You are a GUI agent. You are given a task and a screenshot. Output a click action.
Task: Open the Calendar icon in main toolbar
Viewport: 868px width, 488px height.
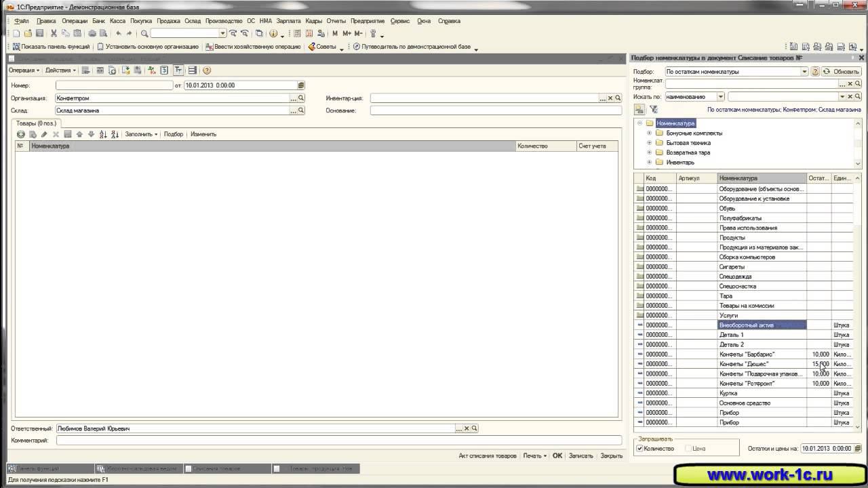click(x=309, y=33)
